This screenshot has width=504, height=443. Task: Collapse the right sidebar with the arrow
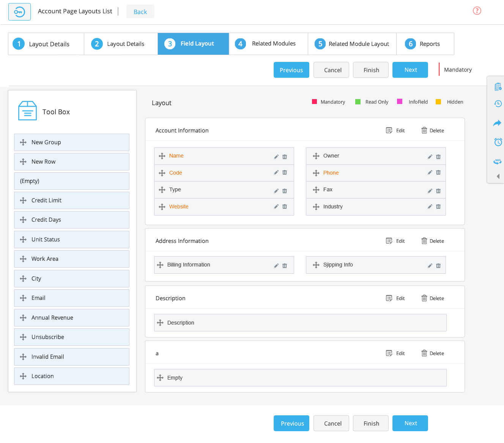tap(498, 176)
